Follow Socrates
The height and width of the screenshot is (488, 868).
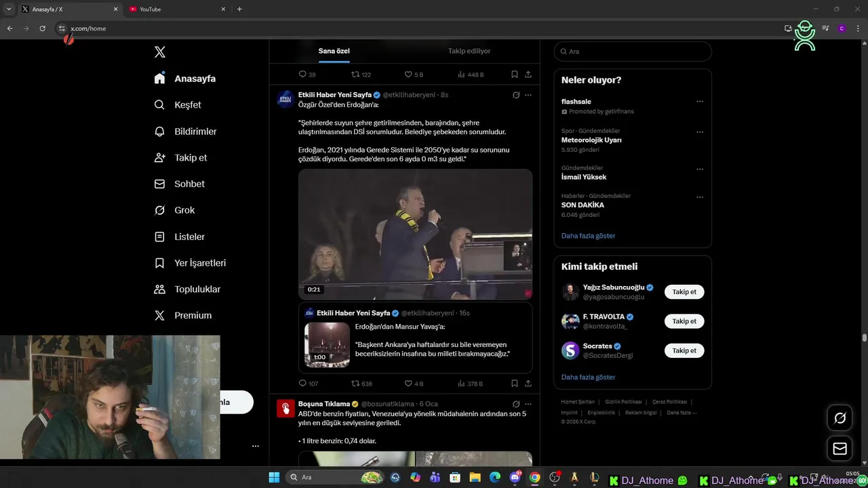tap(684, 350)
